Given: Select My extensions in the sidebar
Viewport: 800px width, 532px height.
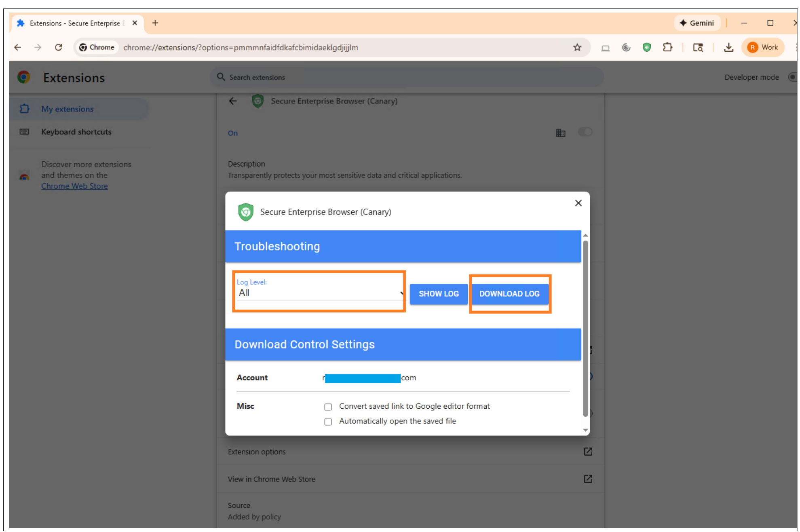Looking at the screenshot, I should pyautogui.click(x=67, y=109).
